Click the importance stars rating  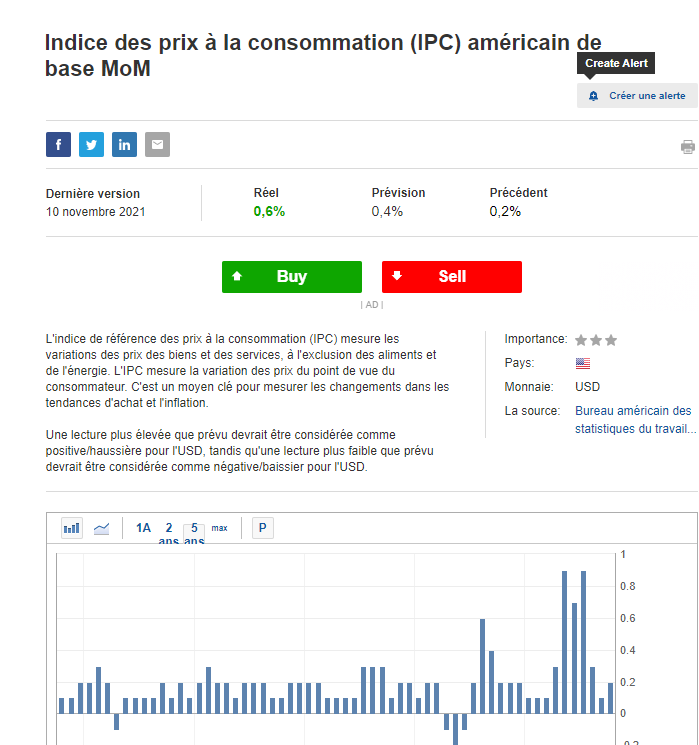[596, 340]
